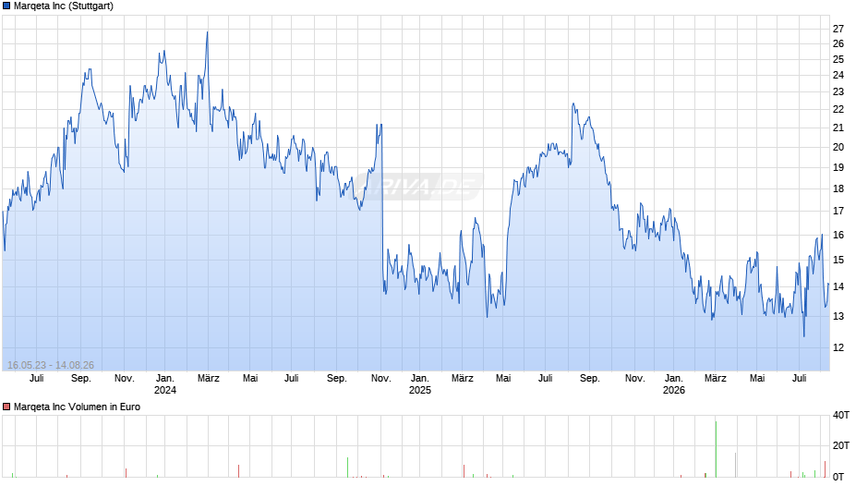Click the first 'Juli' label on the time axis

[37, 378]
